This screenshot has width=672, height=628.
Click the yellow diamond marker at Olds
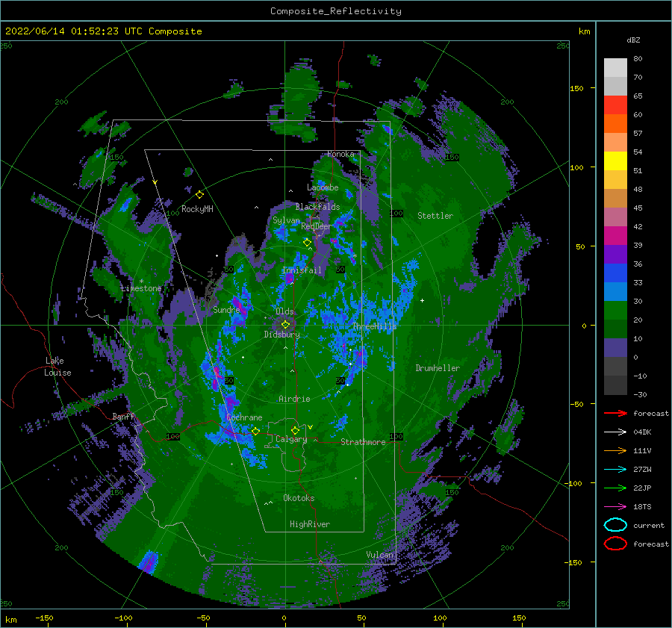click(285, 325)
